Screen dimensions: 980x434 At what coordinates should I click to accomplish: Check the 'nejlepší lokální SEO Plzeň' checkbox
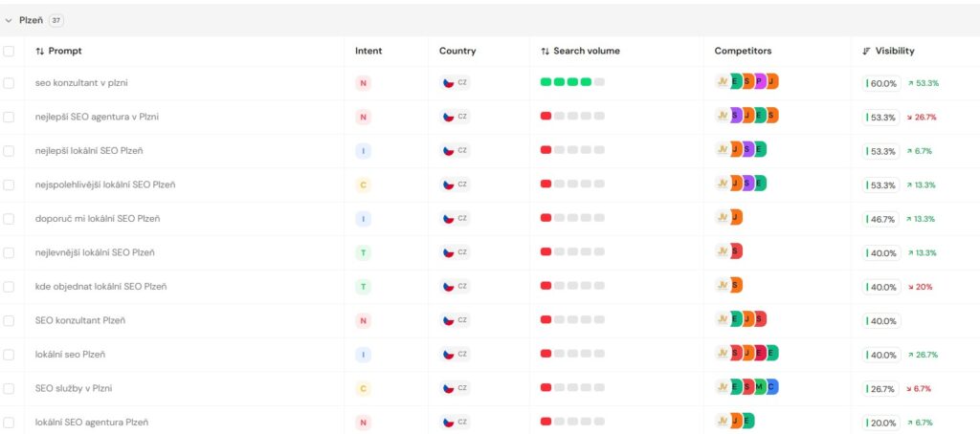[9, 150]
